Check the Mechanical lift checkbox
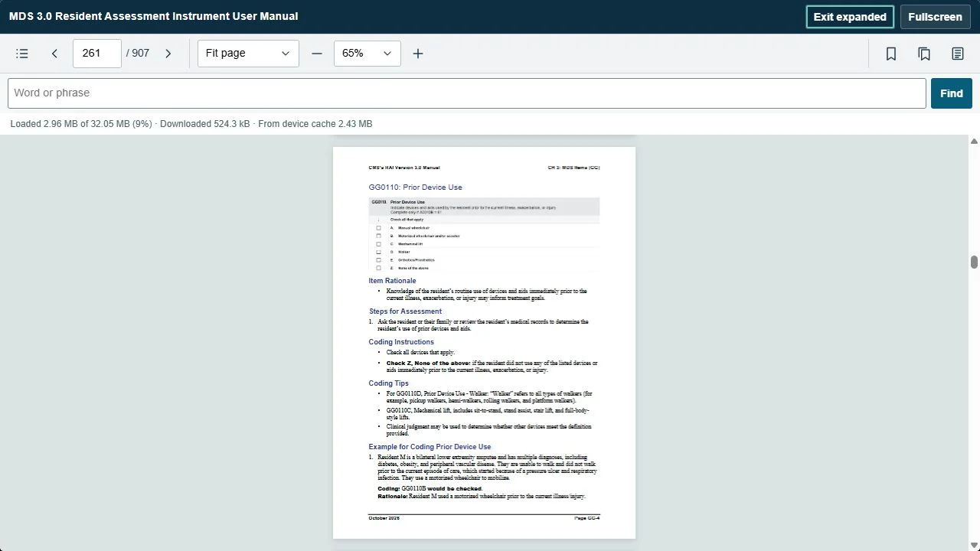The width and height of the screenshot is (980, 551). tap(378, 244)
